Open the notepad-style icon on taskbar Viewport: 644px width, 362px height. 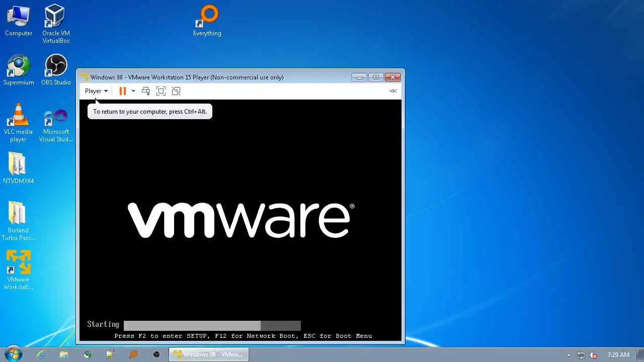[x=110, y=354]
